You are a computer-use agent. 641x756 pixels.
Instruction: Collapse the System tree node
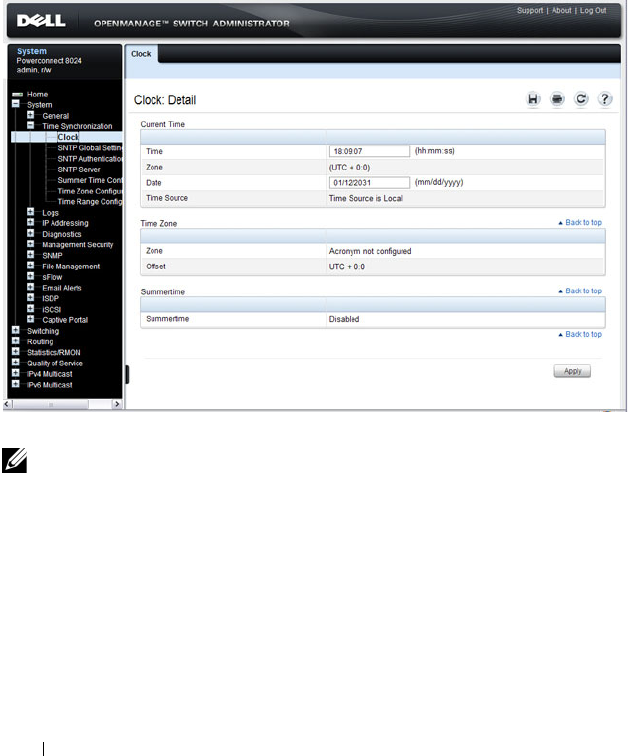point(16,104)
